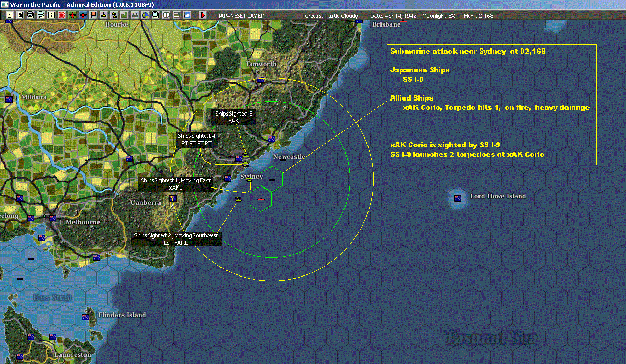Image resolution: width=626 pixels, height=364 pixels.
Task: Click the 'Moonlight: 3%' status text
Action: (439, 16)
